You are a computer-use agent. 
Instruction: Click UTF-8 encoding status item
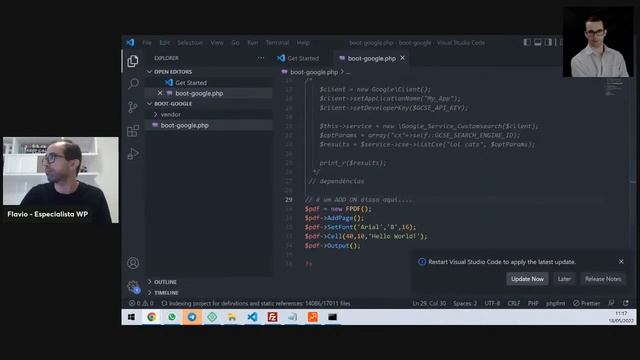[492, 303]
